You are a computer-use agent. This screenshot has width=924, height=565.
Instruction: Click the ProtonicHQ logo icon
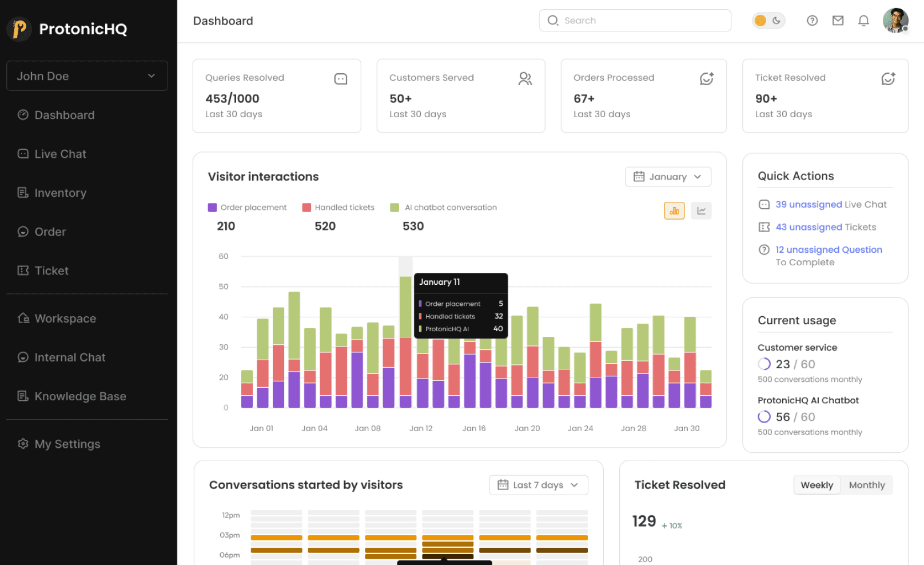pyautogui.click(x=19, y=29)
